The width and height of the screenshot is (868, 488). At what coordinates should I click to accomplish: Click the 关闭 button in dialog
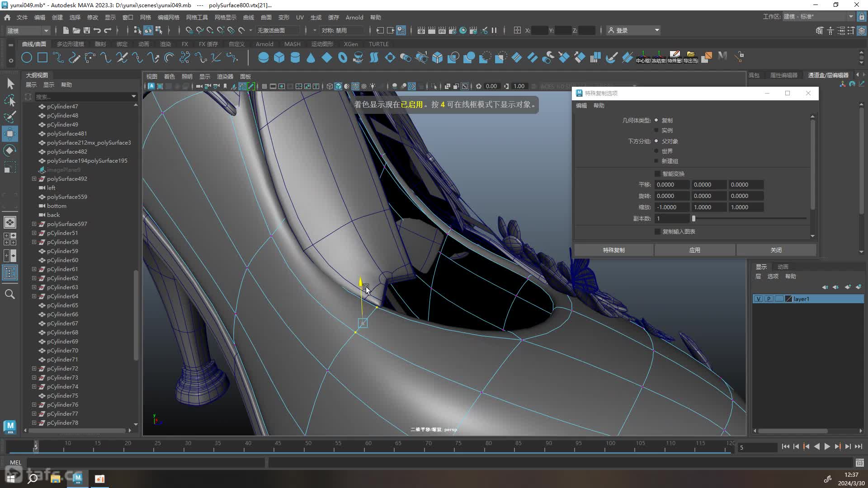click(x=776, y=250)
